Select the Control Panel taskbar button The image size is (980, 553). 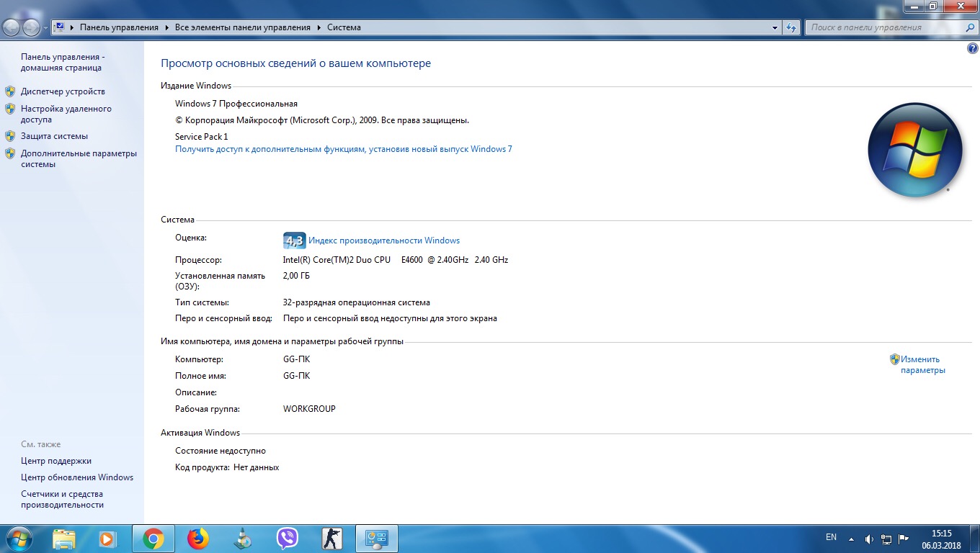377,539
